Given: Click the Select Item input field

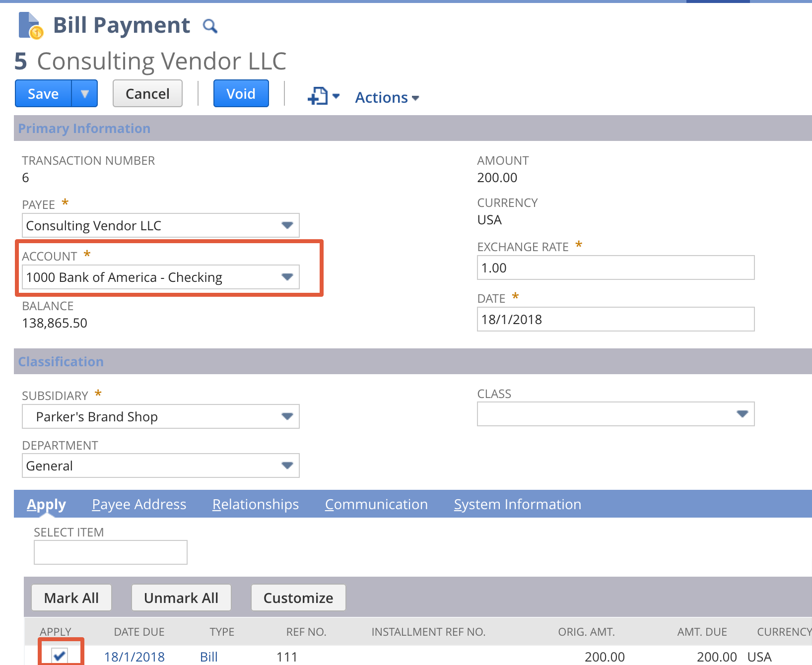Looking at the screenshot, I should click(111, 552).
